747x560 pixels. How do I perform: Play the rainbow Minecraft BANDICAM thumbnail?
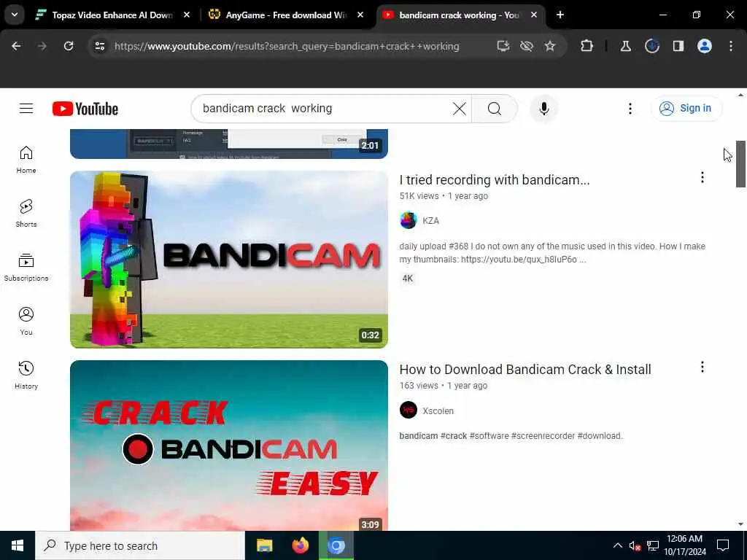[228, 260]
